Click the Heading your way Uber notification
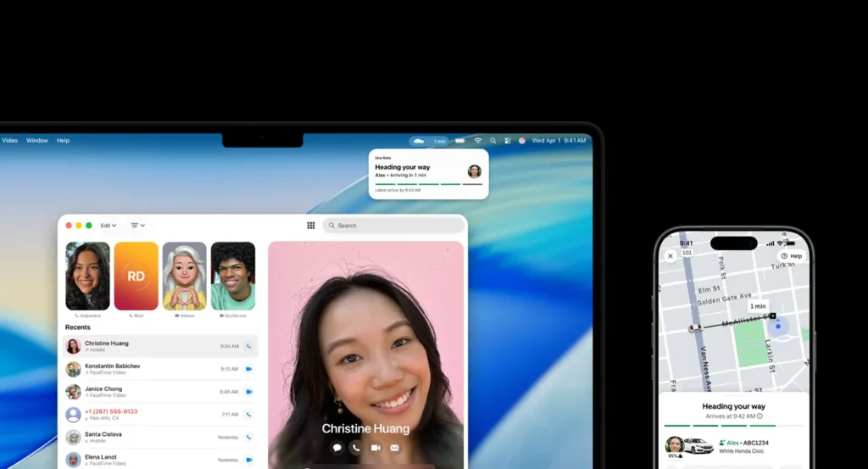Image resolution: width=868 pixels, height=469 pixels. tap(428, 174)
